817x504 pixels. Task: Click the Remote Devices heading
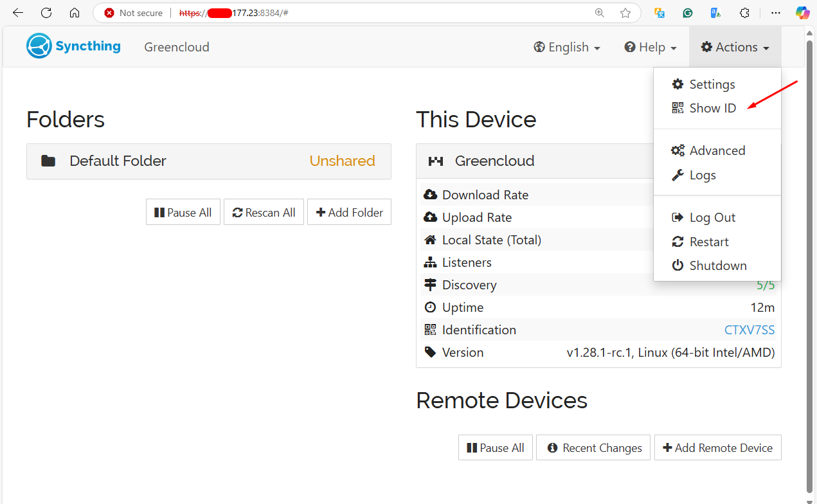point(502,401)
